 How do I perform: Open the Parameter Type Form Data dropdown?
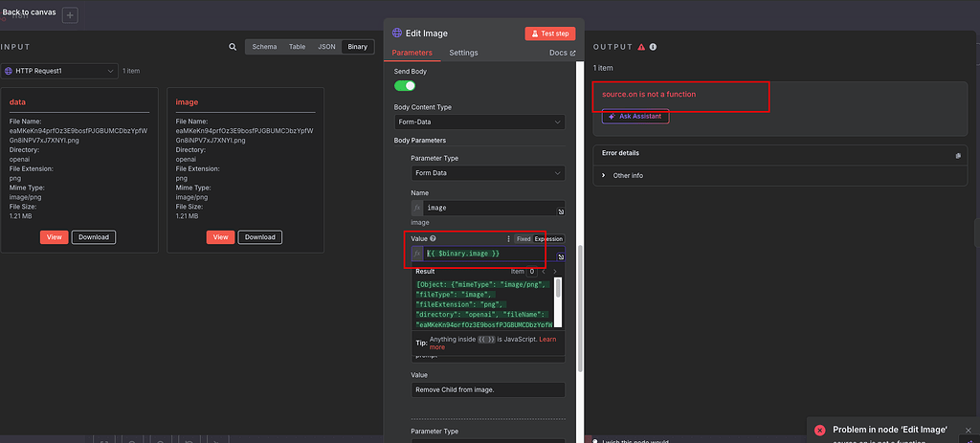click(487, 173)
